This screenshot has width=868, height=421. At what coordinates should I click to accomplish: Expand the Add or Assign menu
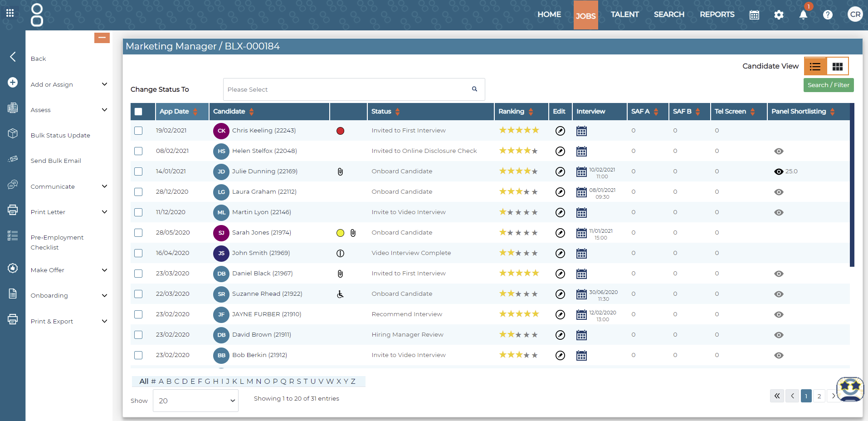point(105,84)
